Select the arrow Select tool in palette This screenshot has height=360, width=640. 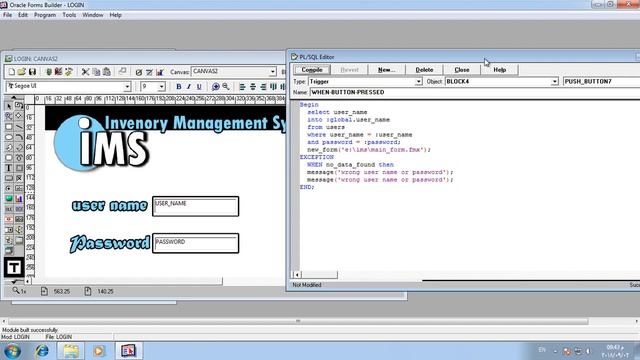point(9,106)
